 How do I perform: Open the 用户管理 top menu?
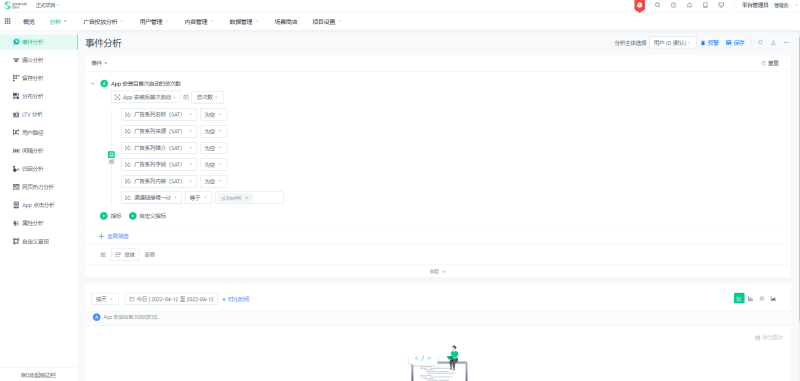(154, 22)
